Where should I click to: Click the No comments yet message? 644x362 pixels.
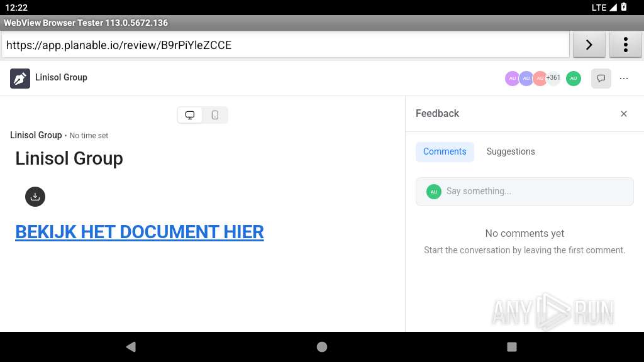[x=525, y=234]
